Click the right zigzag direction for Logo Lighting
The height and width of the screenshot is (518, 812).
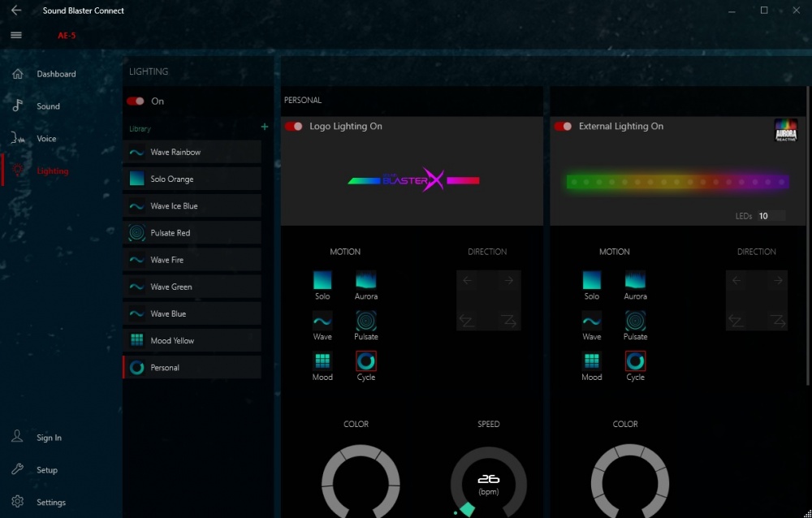pyautogui.click(x=509, y=322)
